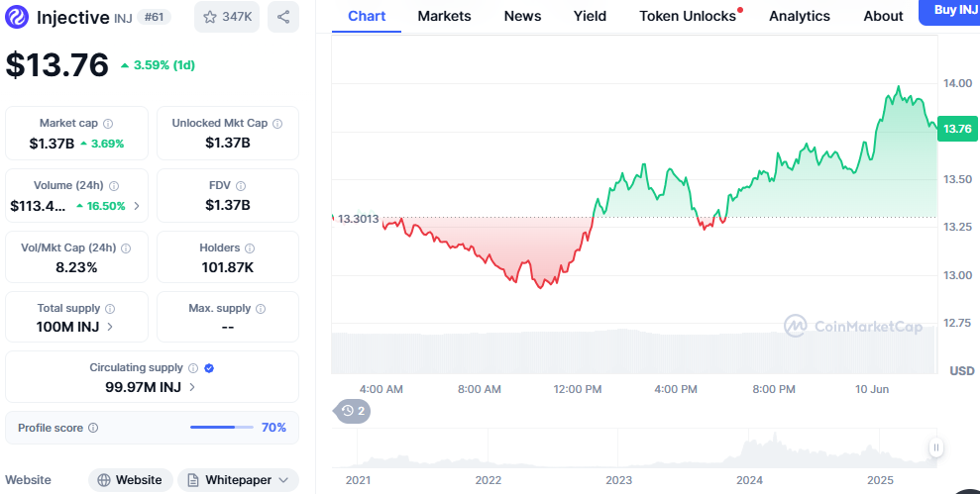Click the 13.3013 opening price label
980x494 pixels.
(358, 219)
